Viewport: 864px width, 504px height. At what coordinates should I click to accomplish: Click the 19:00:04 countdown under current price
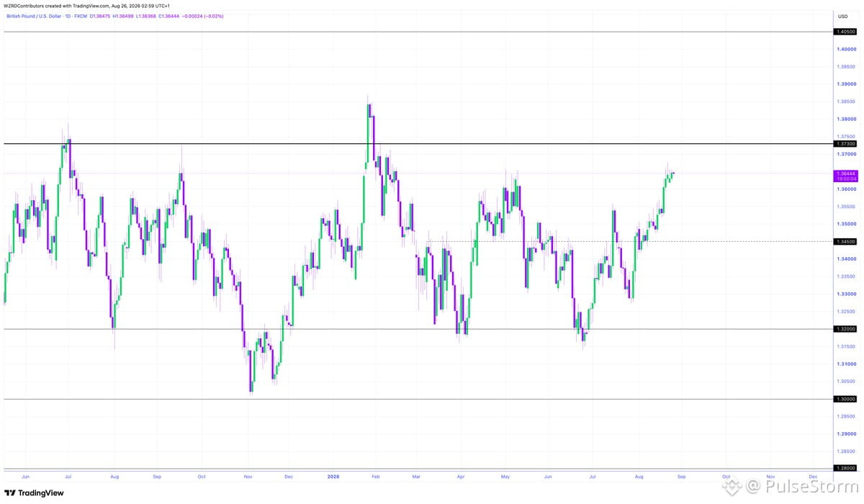(x=845, y=180)
